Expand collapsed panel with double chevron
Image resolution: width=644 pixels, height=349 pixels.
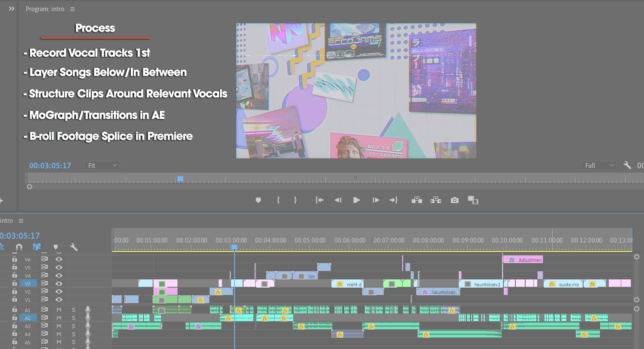[12, 9]
